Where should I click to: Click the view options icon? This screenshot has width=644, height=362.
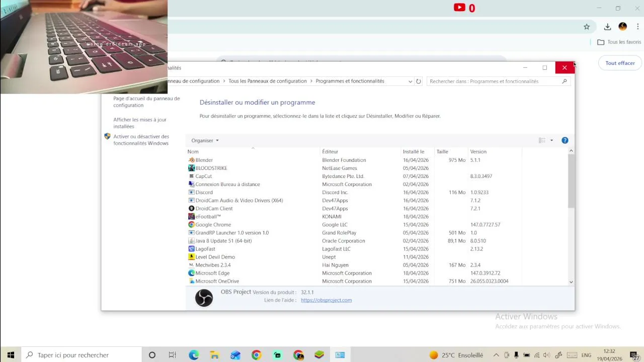[x=542, y=140]
